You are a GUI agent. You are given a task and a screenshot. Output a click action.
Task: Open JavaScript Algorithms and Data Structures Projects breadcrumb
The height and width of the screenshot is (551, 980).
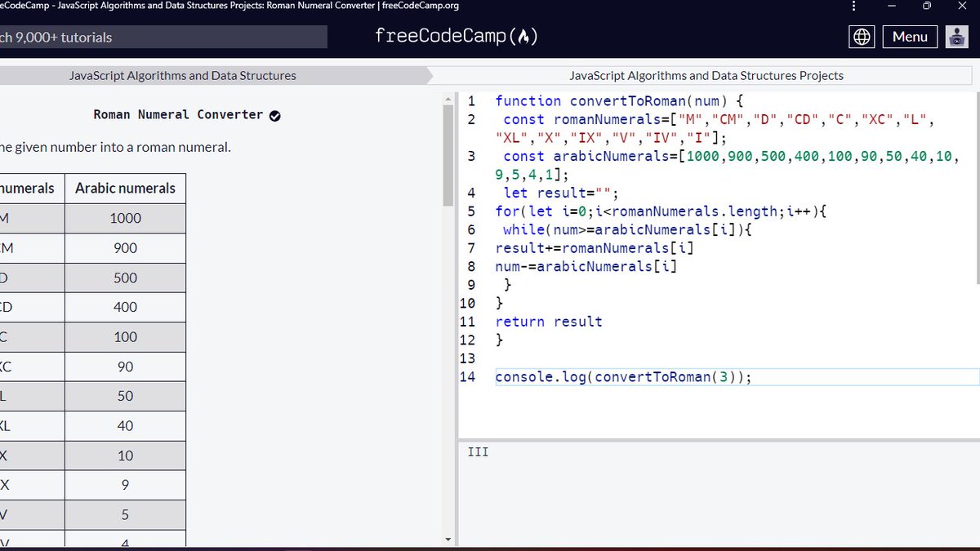point(706,75)
